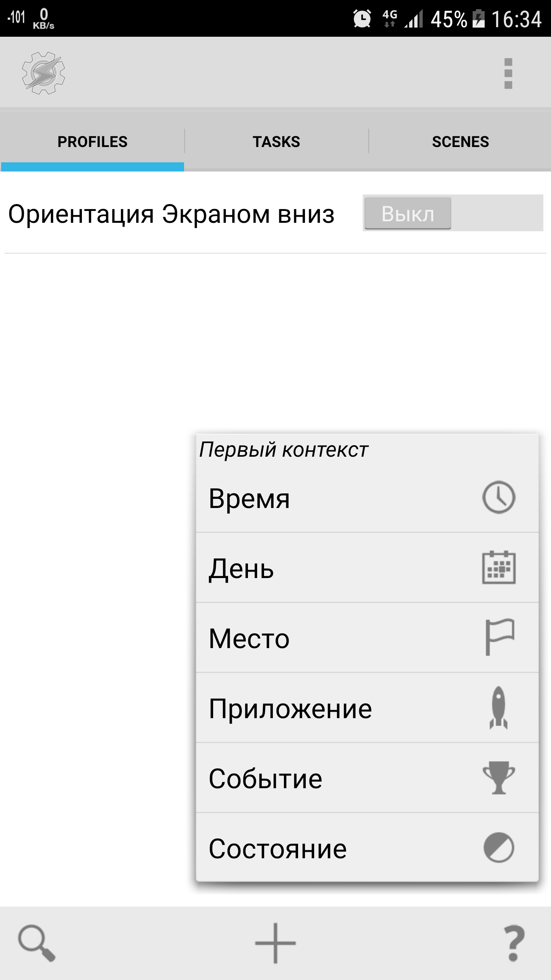Tap the magnifier search icon
This screenshot has width=551, height=980.
pos(37,943)
